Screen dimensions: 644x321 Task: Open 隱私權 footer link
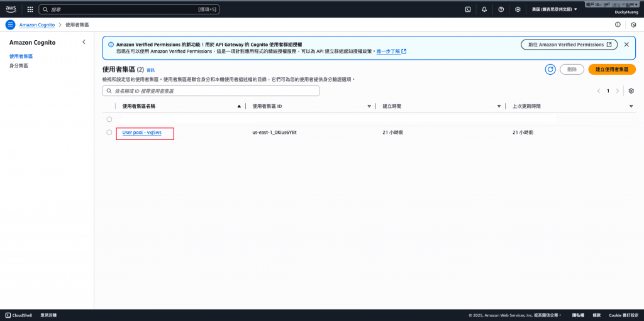(579, 315)
